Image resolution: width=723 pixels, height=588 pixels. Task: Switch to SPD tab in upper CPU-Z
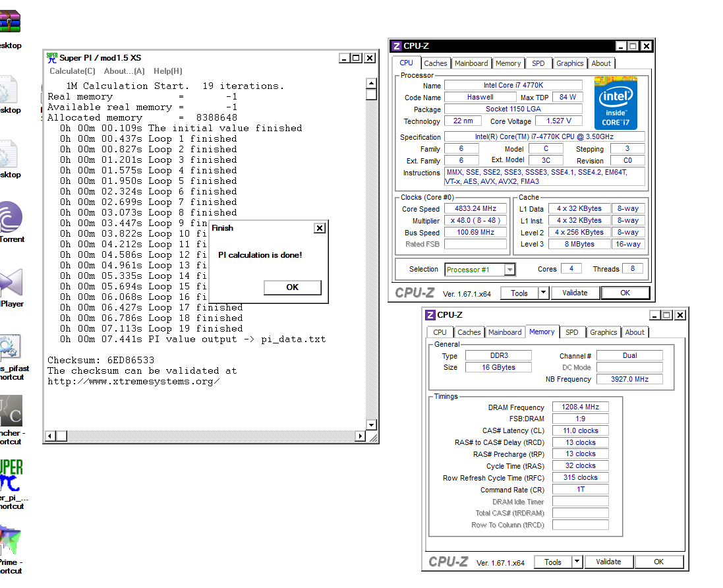(538, 63)
